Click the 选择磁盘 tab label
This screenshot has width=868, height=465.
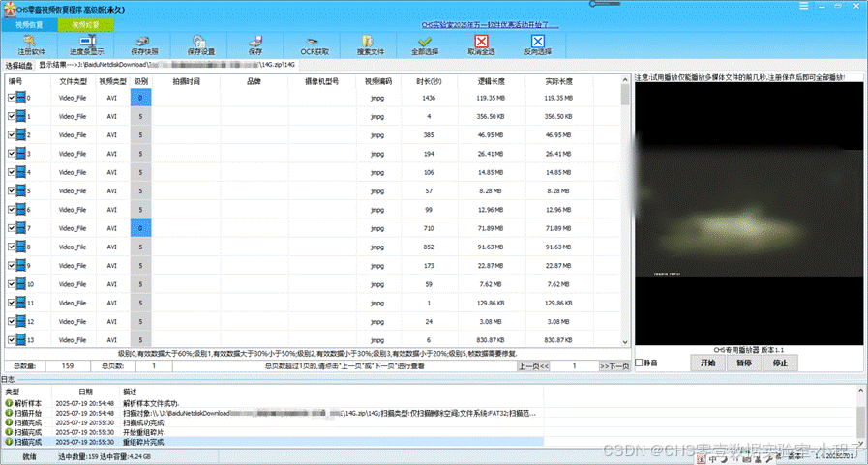click(19, 65)
